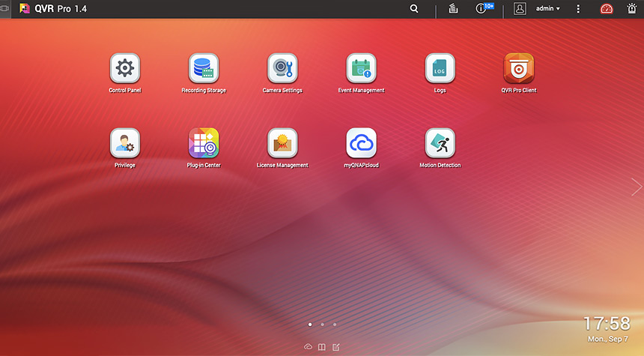Toggle the main menu at top-left
This screenshot has height=356, width=644.
pyautogui.click(x=5, y=9)
